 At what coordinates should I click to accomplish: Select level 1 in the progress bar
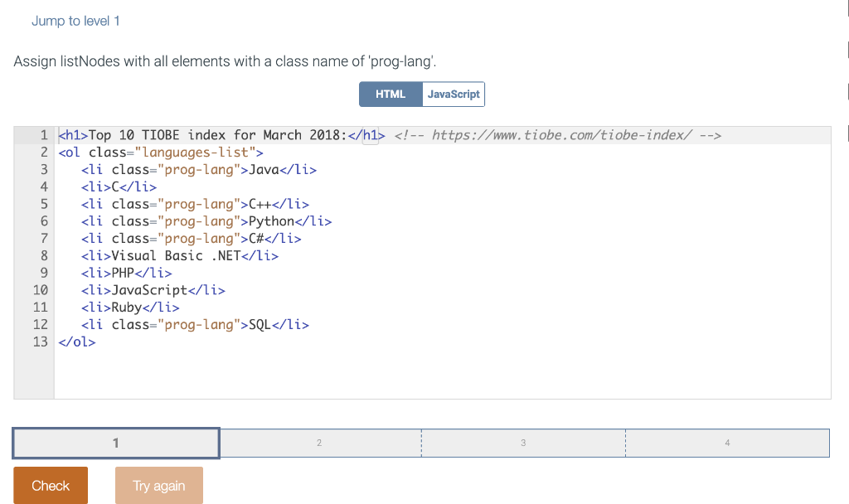(114, 443)
